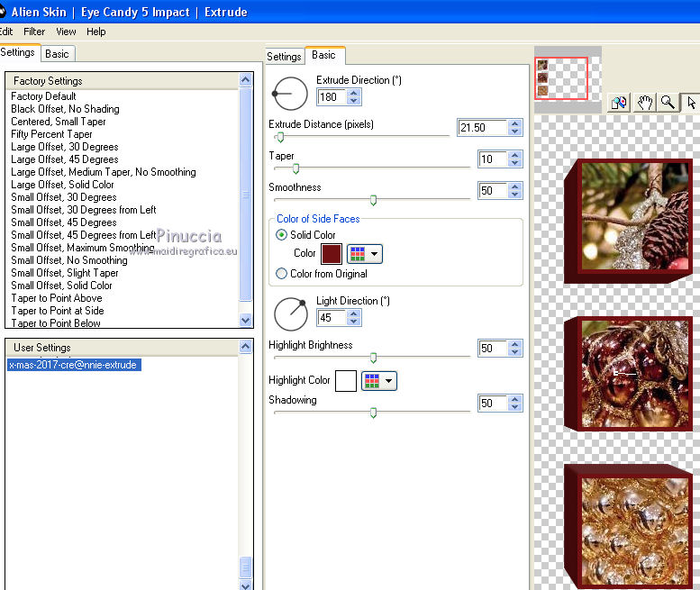
Task: Click the Shadowing value field
Action: [x=493, y=403]
